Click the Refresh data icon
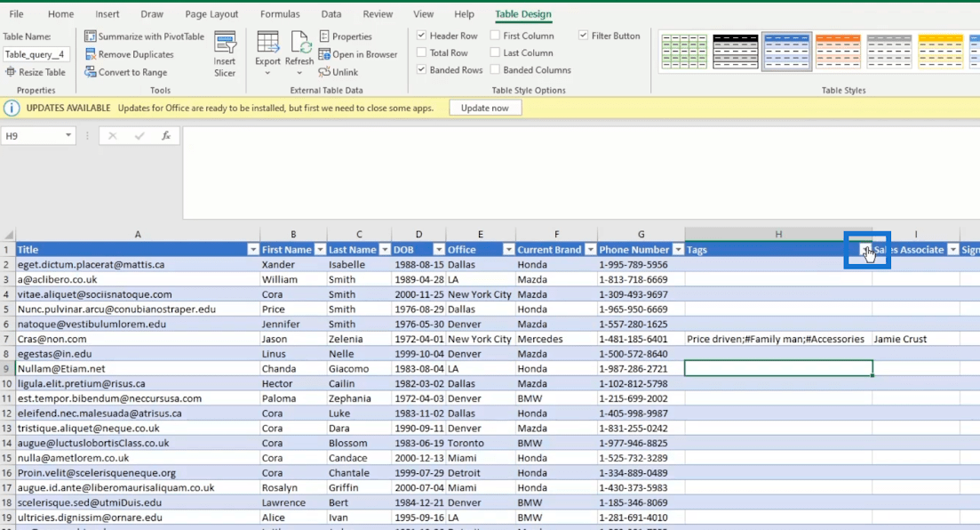The width and height of the screenshot is (980, 530). point(299,44)
